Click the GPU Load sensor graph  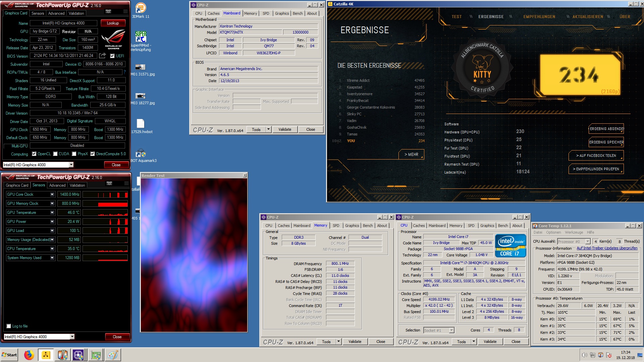click(x=105, y=231)
